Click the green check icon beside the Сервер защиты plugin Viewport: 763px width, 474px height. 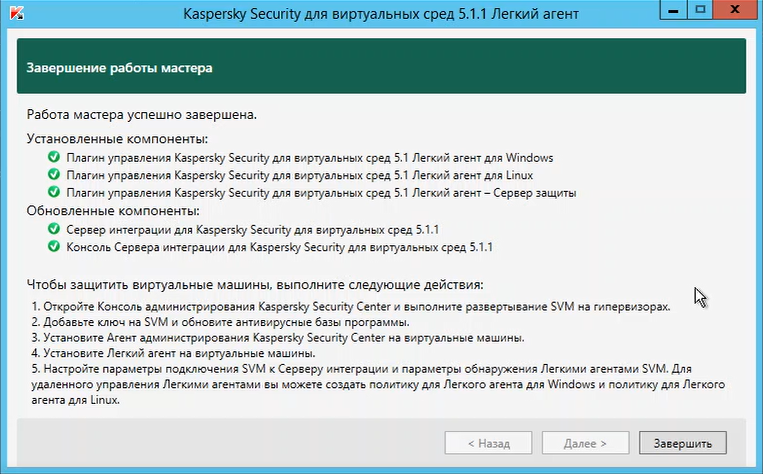point(54,192)
